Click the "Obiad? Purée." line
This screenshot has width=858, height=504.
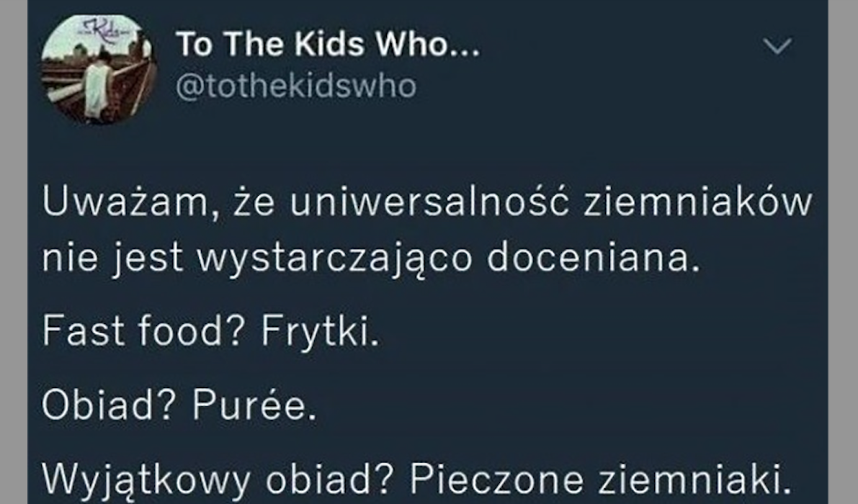point(179,405)
